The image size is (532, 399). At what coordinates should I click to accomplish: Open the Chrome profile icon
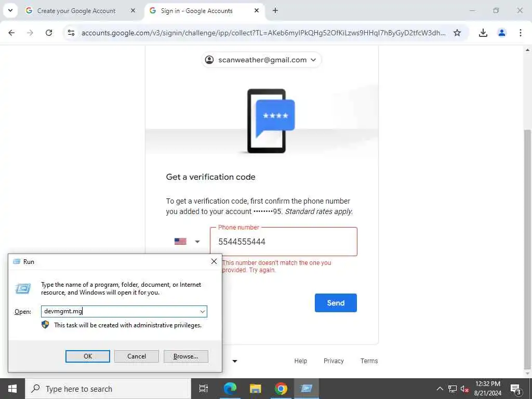(x=501, y=33)
